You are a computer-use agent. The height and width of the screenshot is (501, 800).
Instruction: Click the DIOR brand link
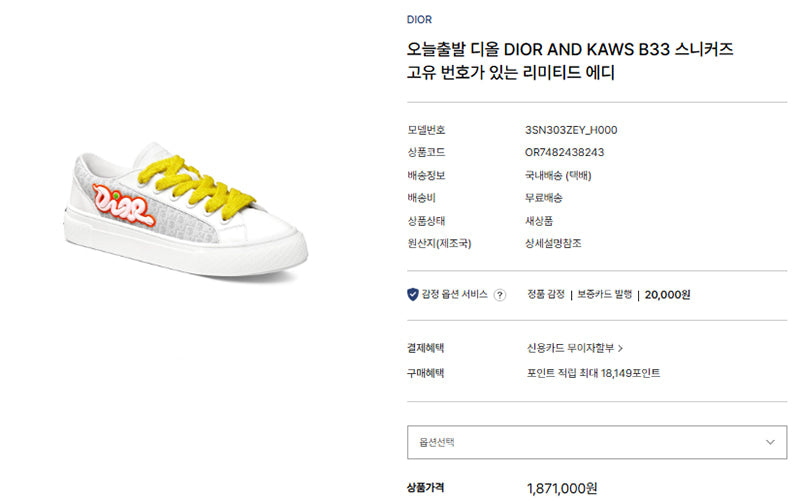(419, 19)
